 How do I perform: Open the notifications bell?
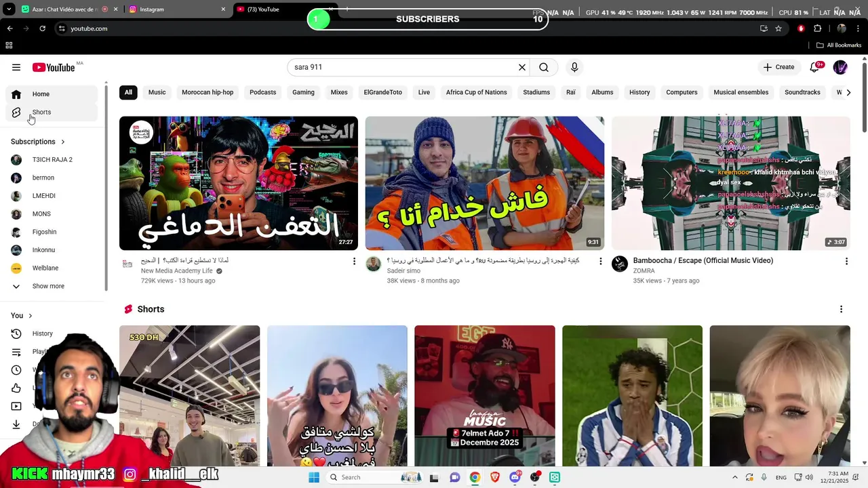pyautogui.click(x=815, y=67)
